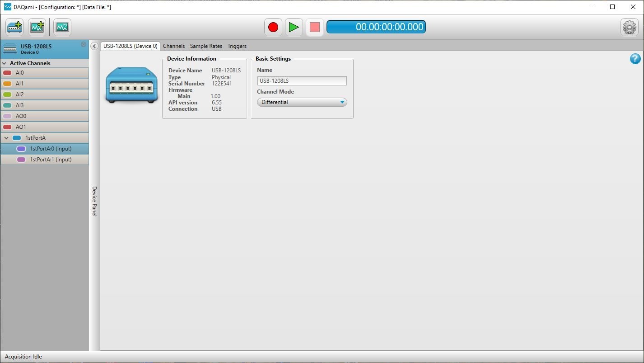Switch to USB-1208LS (Device 0) tab
Screen dimensions: 644x363
[x=130, y=46]
